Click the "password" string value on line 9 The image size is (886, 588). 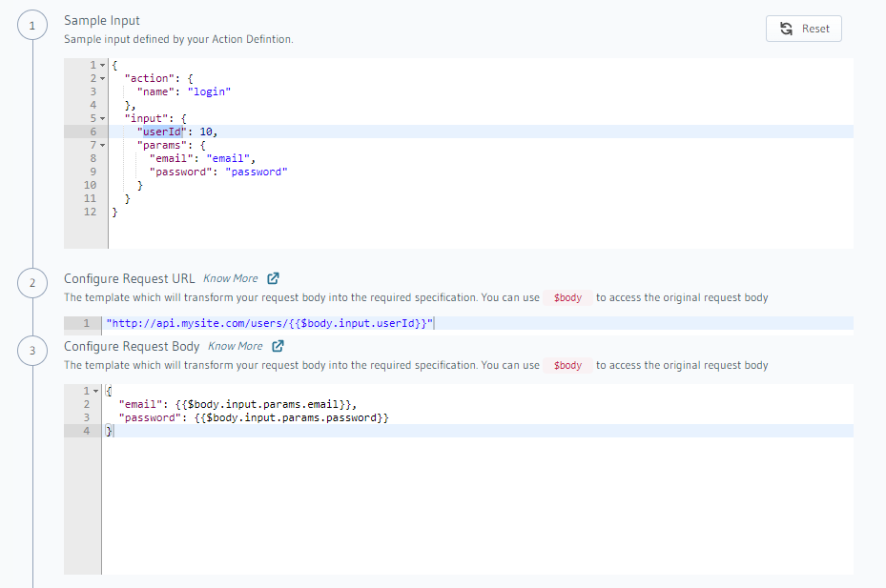pyautogui.click(x=256, y=172)
